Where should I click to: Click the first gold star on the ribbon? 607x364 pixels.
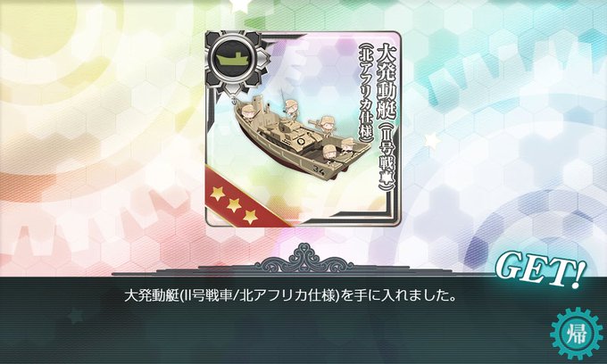tap(218, 192)
